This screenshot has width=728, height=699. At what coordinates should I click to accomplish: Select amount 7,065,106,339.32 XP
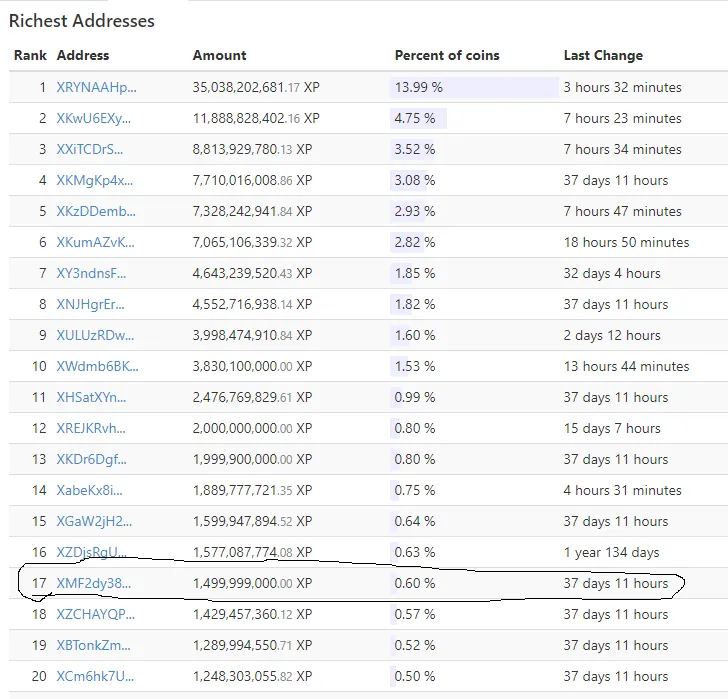tap(253, 242)
